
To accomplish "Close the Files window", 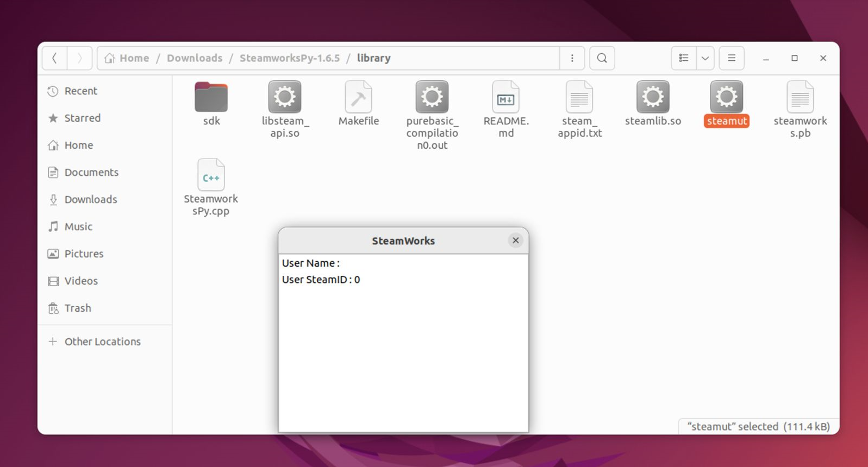I will click(823, 58).
